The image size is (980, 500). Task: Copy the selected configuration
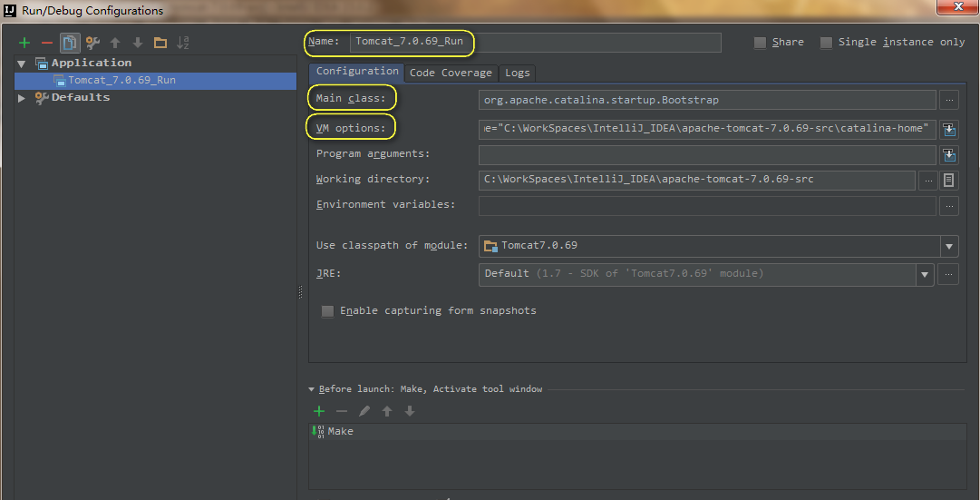70,43
